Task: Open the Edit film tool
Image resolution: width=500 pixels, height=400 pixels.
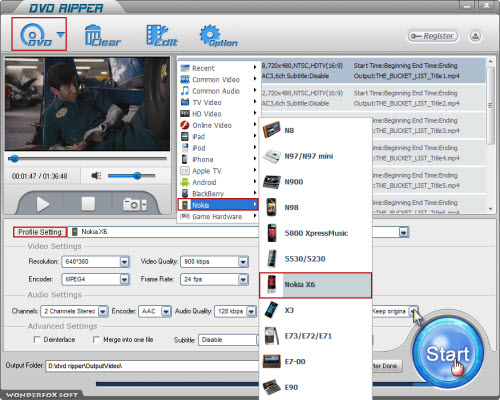Action: 162,35
